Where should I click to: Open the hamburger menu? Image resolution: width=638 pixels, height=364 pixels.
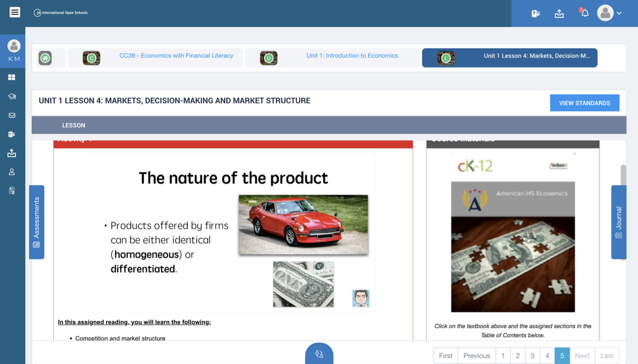pos(15,12)
